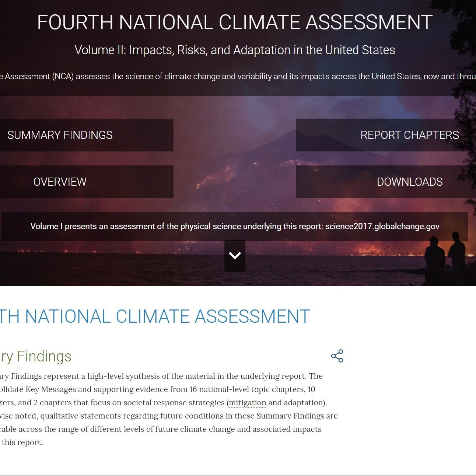Follow the science2017.globalchange.gov link
This screenshot has width=476, height=476.
pos(382,226)
